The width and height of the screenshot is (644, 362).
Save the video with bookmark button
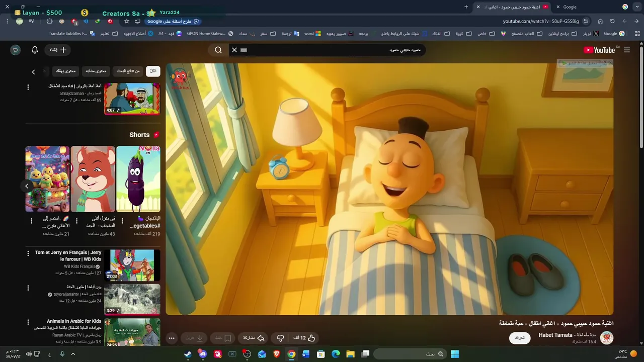point(223,338)
